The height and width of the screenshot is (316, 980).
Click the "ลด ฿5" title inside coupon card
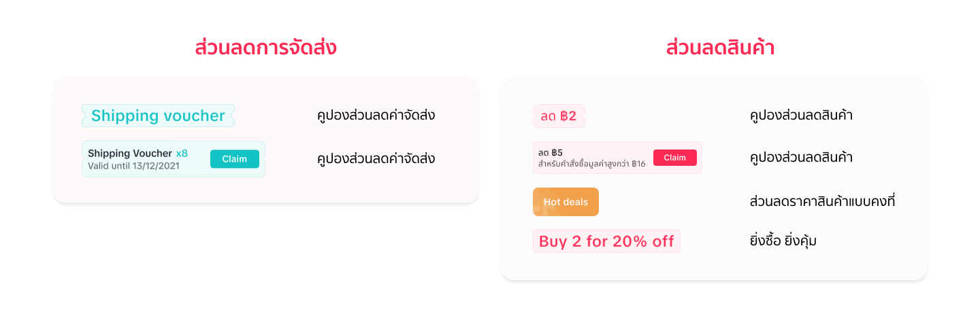pos(551,152)
